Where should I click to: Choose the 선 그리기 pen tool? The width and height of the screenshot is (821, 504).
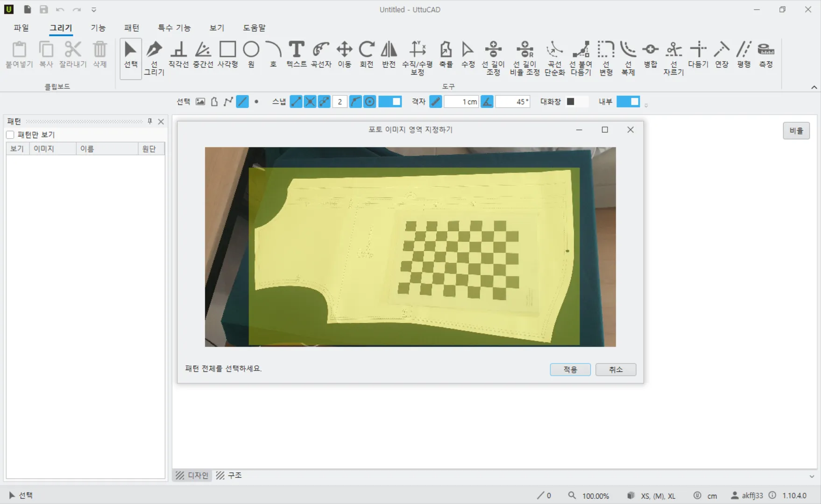pos(154,58)
